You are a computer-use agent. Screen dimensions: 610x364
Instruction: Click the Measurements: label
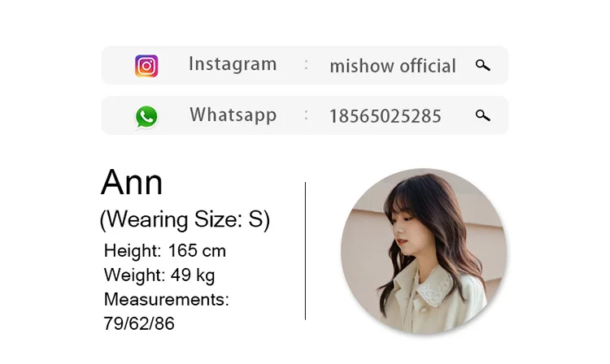tap(167, 299)
